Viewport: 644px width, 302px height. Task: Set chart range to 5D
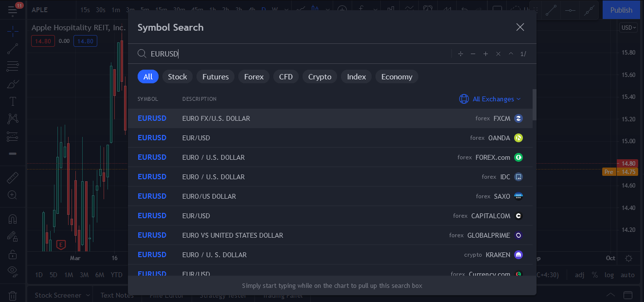[54, 275]
